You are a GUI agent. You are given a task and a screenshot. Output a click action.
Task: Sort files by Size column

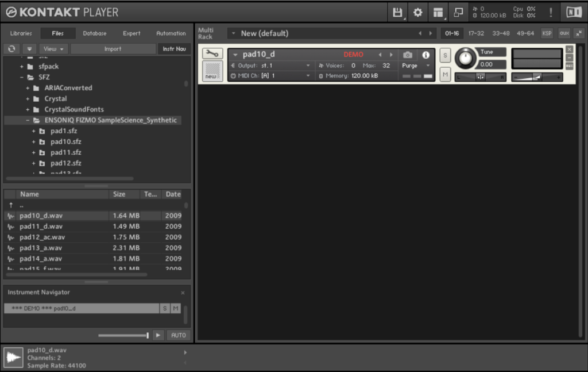click(x=125, y=194)
